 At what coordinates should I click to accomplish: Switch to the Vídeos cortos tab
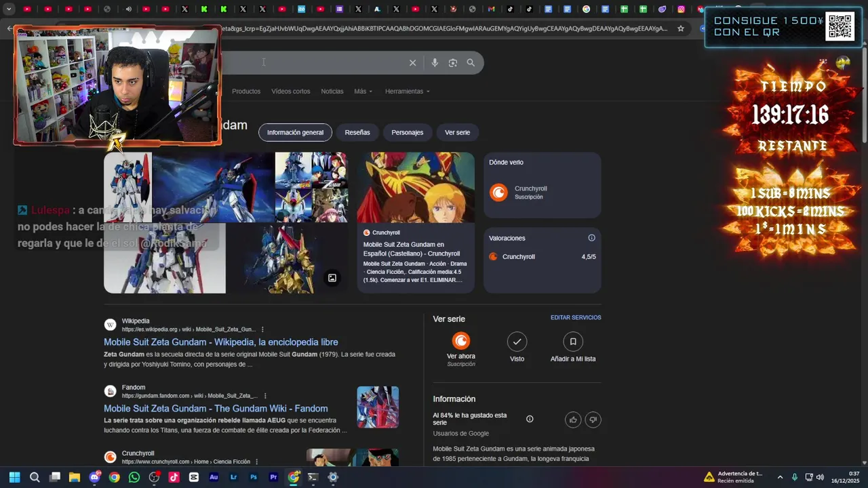[x=291, y=91]
